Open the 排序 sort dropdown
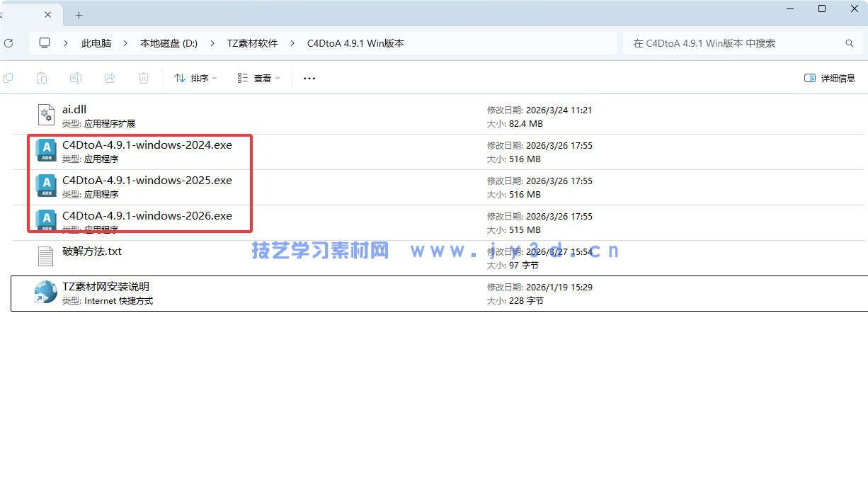This screenshot has width=868, height=500. point(195,78)
